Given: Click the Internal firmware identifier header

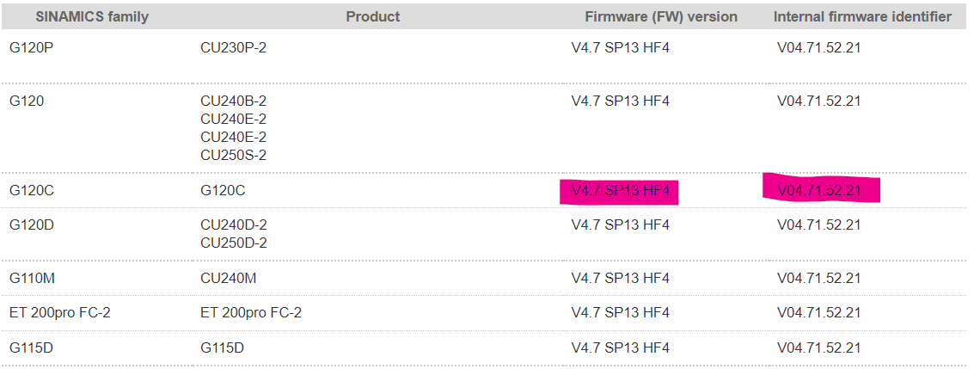Looking at the screenshot, I should 862,16.
